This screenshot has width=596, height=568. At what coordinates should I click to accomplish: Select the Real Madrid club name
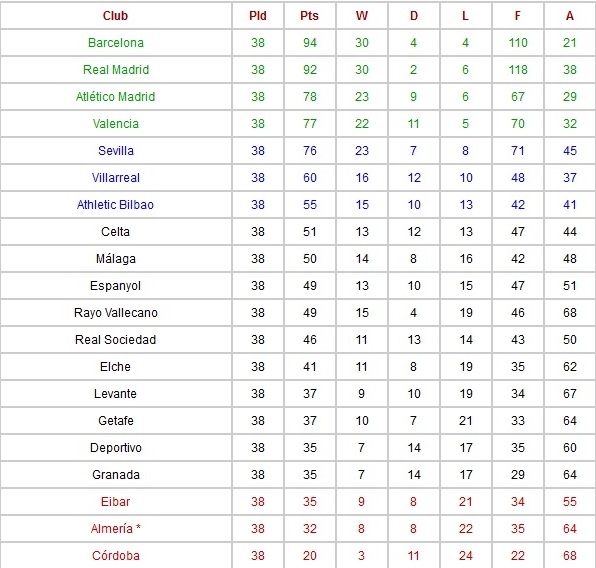point(116,70)
